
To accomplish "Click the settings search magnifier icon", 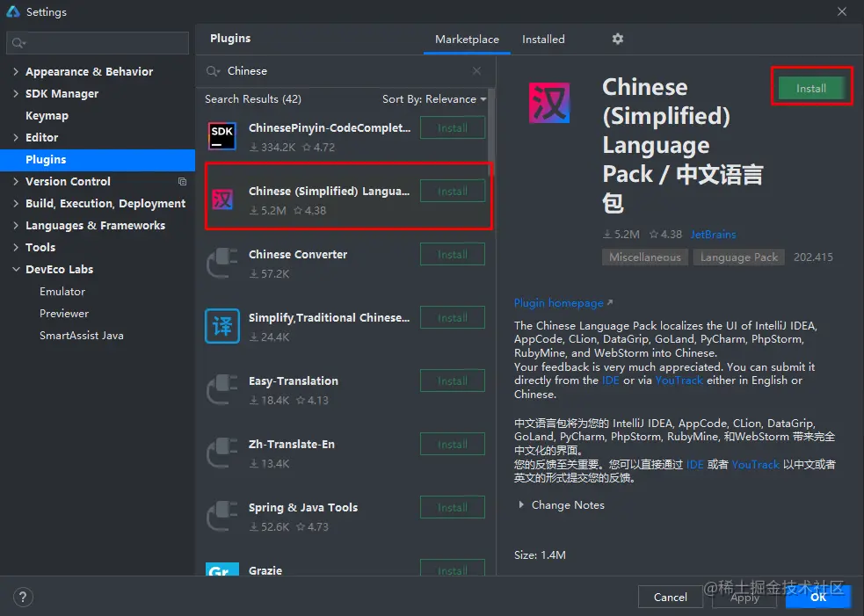I will pyautogui.click(x=18, y=43).
